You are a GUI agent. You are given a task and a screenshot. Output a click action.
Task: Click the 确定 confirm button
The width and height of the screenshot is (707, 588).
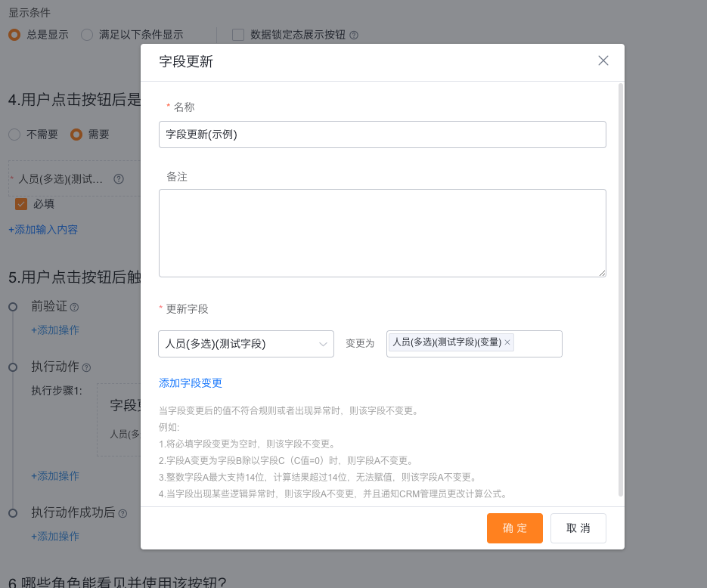514,528
